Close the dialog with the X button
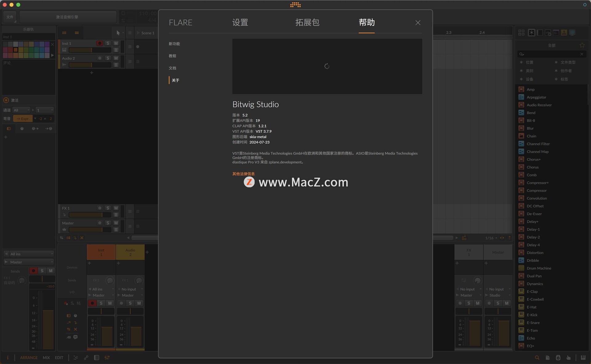The image size is (591, 364). point(418,23)
